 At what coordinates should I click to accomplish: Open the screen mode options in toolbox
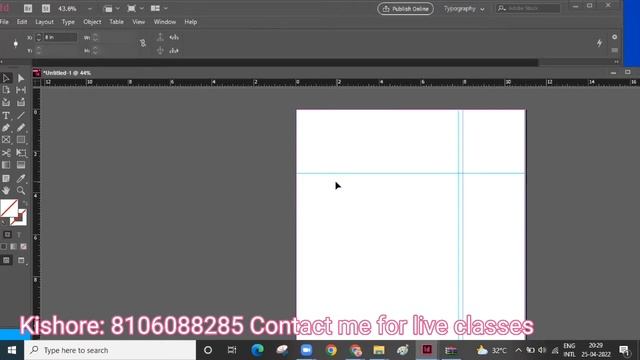tap(21, 260)
